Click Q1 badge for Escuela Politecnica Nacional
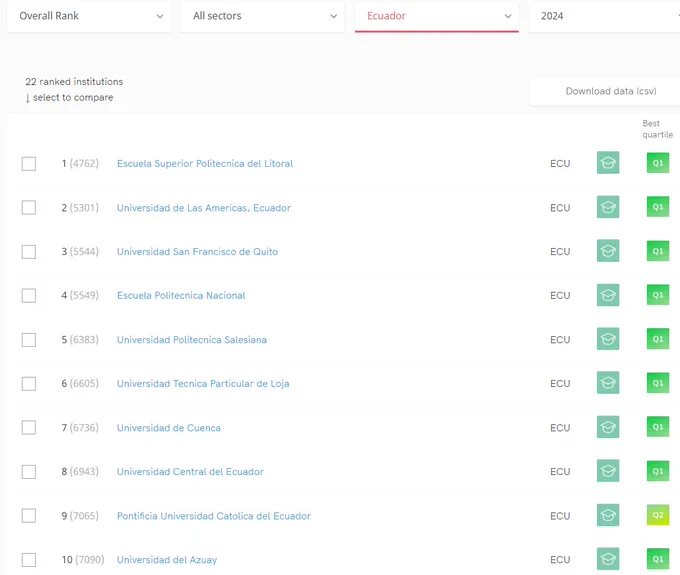Screen dimensions: 680x575 pos(658,295)
